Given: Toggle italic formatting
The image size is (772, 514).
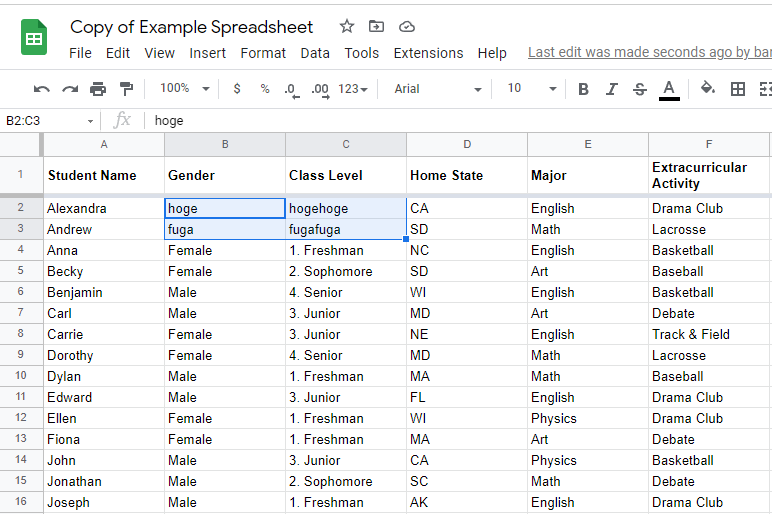Looking at the screenshot, I should (612, 89).
